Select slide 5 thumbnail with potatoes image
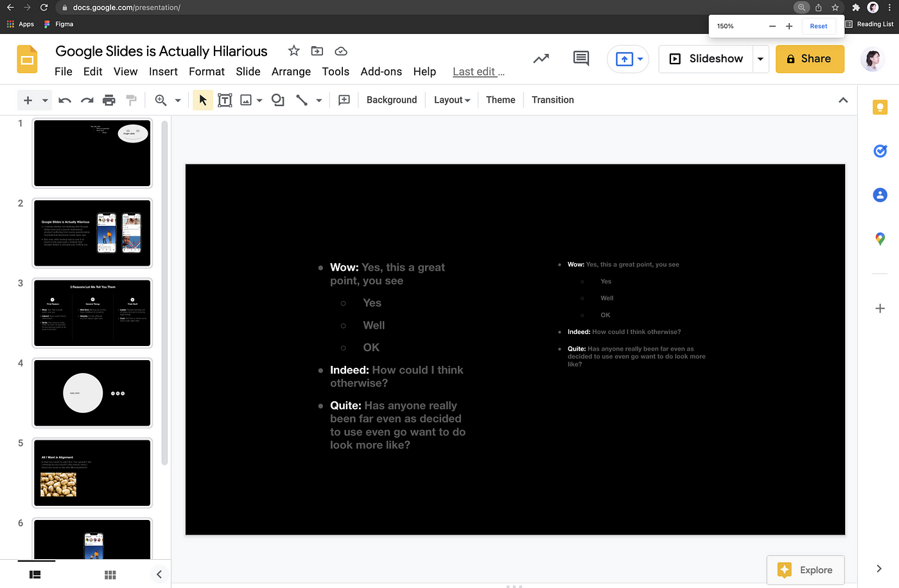The height and width of the screenshot is (588, 899). click(92, 473)
